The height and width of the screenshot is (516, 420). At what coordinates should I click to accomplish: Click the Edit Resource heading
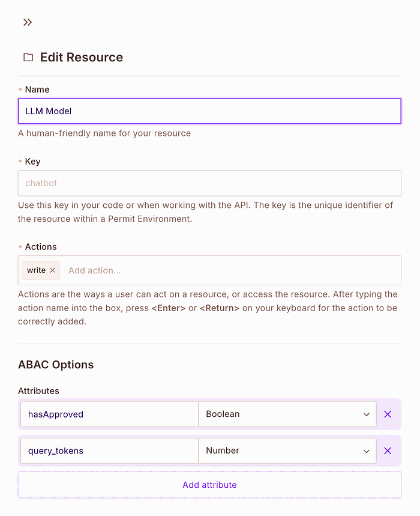click(82, 57)
